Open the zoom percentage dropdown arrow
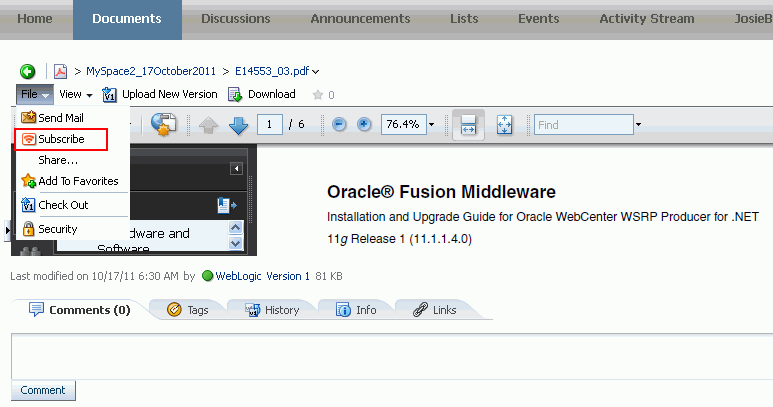The image size is (773, 407). (x=431, y=125)
